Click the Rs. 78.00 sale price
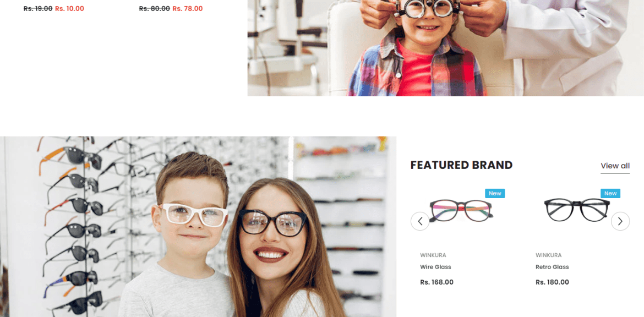 coord(187,9)
